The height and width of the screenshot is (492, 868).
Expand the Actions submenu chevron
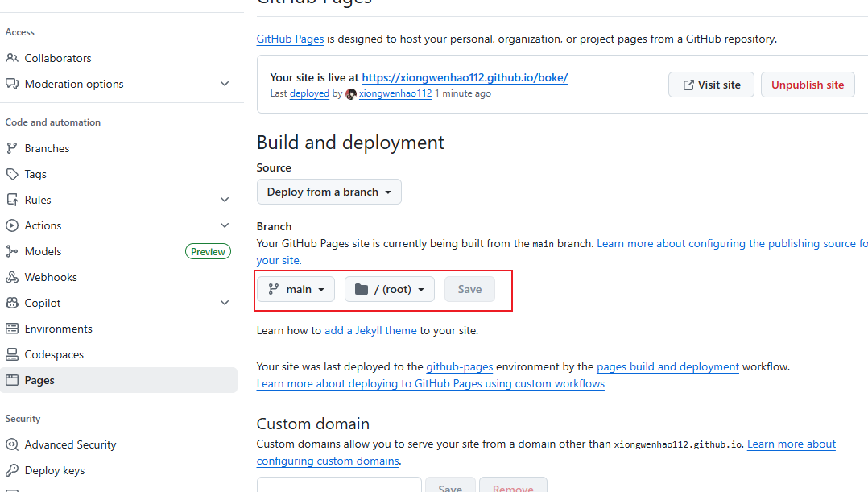point(225,225)
